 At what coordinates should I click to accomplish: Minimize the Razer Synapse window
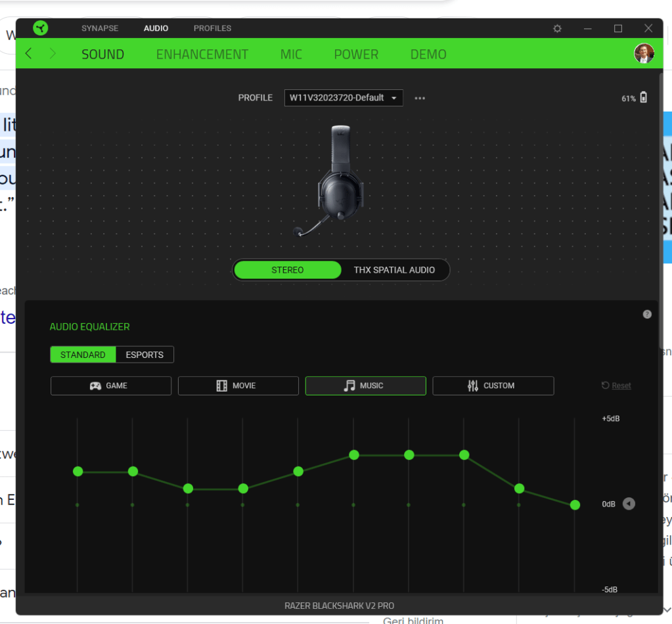(587, 28)
